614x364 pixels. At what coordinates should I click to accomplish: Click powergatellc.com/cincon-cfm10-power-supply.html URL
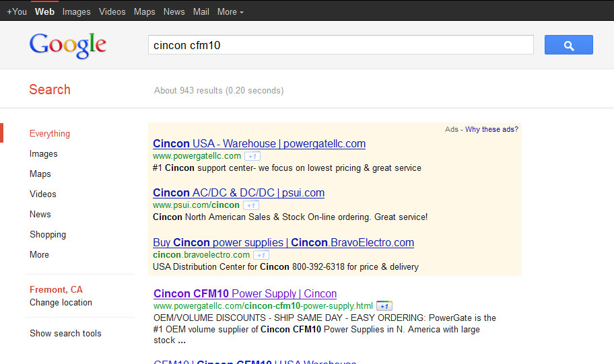[x=263, y=306]
